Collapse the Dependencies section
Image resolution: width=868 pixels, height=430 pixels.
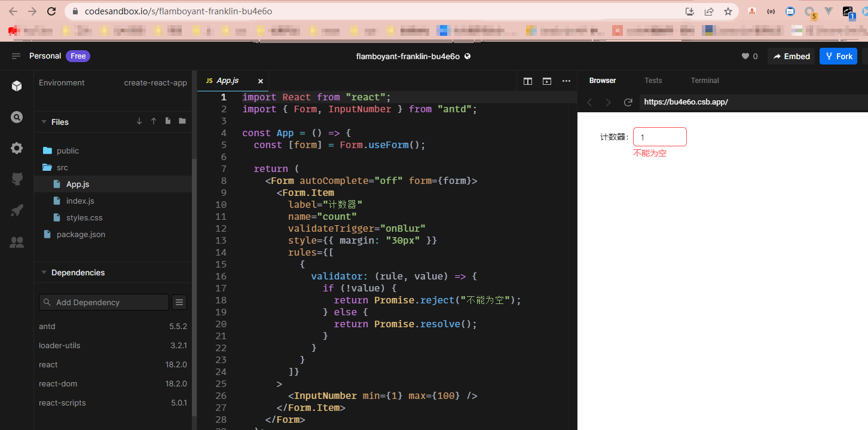coord(43,272)
